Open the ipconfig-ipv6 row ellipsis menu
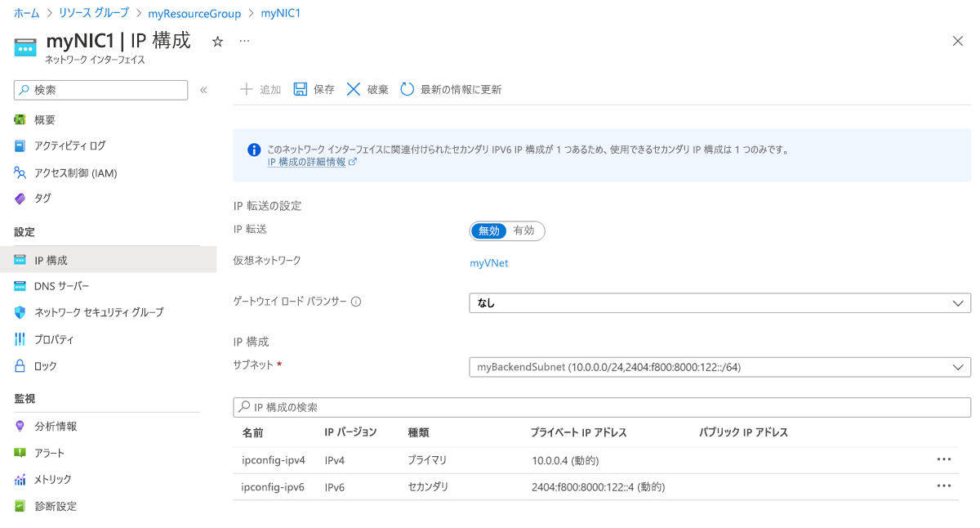Viewport: 980px width, 528px height. [943, 487]
